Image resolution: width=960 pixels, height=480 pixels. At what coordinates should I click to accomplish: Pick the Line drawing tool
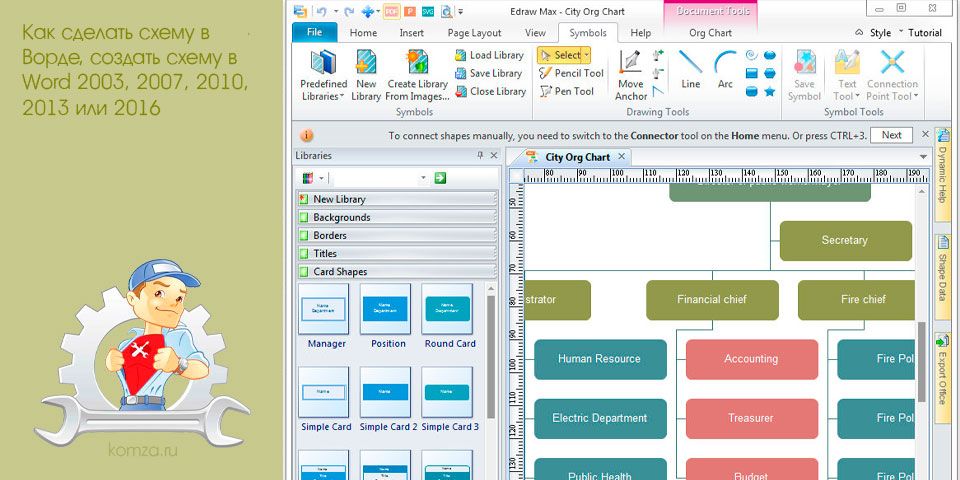[690, 70]
